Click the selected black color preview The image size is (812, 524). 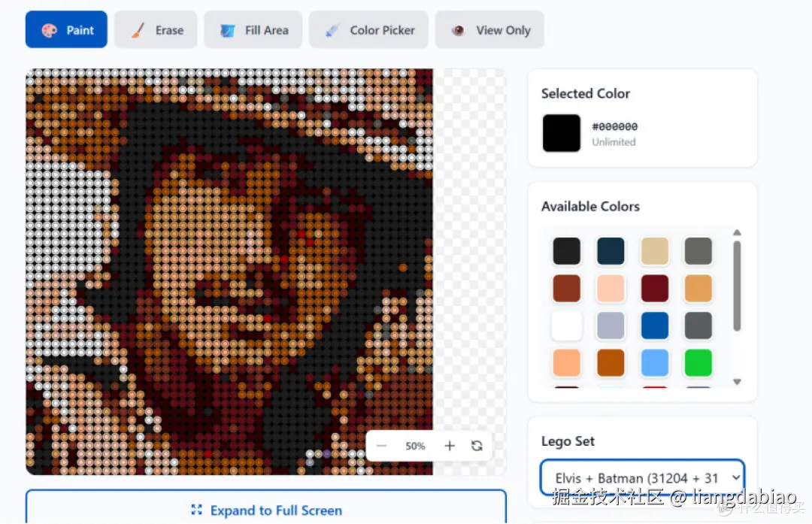[562, 133]
